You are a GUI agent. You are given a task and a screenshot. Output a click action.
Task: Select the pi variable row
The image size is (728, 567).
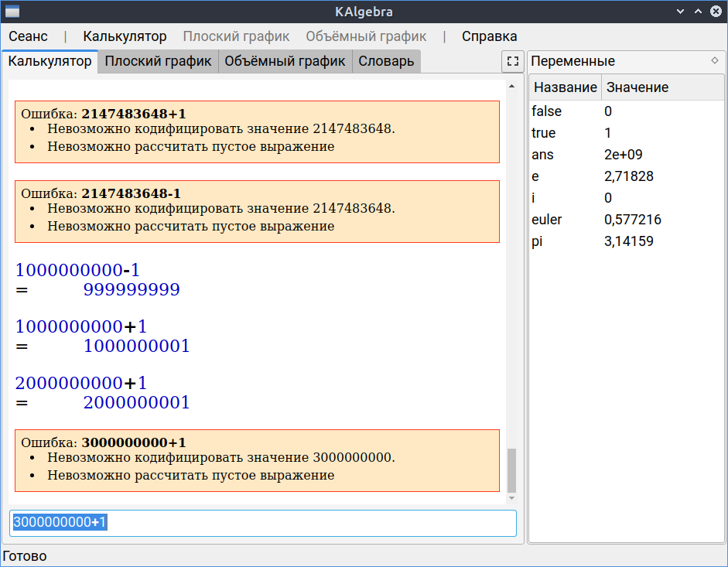pos(627,241)
